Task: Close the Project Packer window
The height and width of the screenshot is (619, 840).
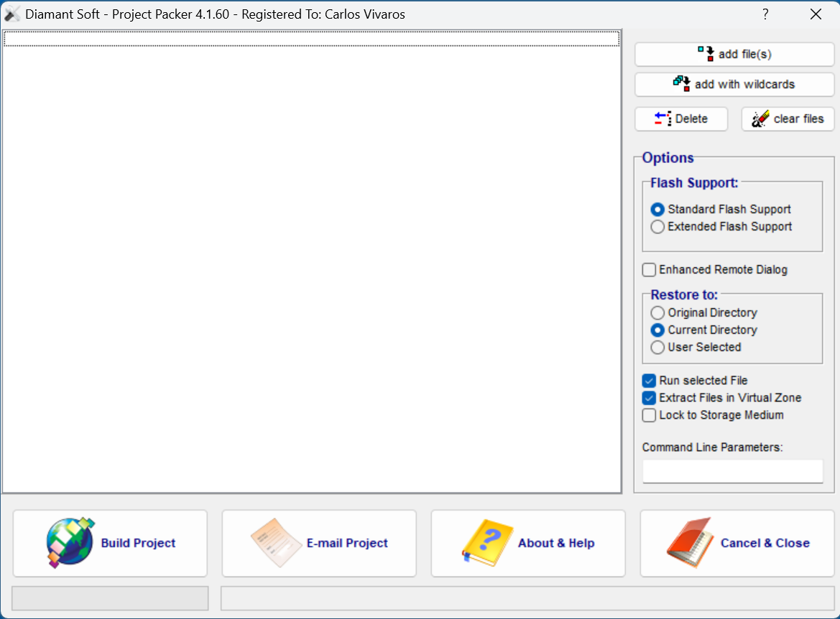Action: point(816,14)
